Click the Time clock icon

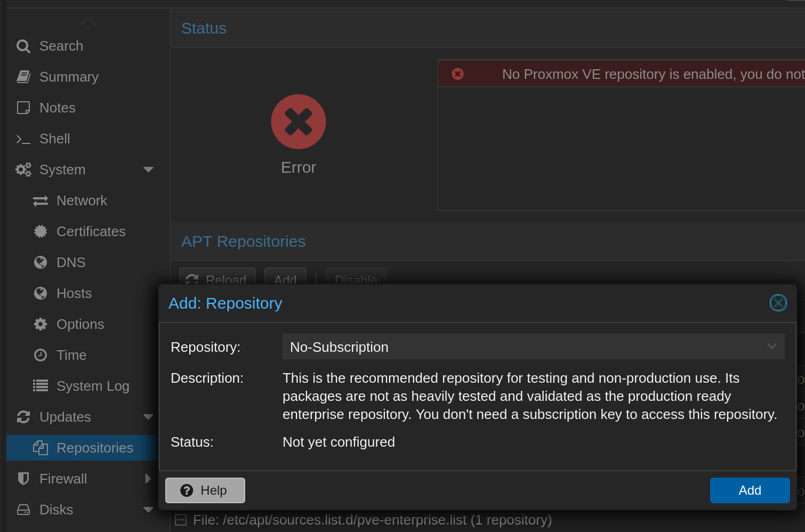[x=41, y=355]
